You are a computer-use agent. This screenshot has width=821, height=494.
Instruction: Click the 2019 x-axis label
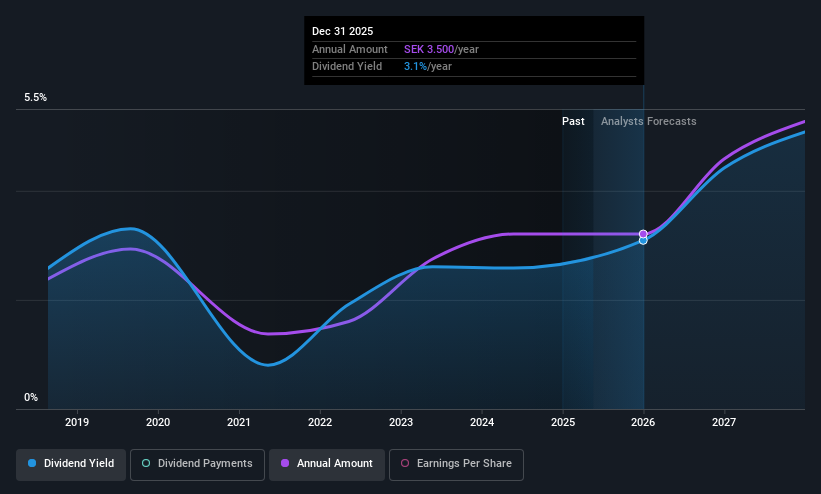[x=77, y=422]
